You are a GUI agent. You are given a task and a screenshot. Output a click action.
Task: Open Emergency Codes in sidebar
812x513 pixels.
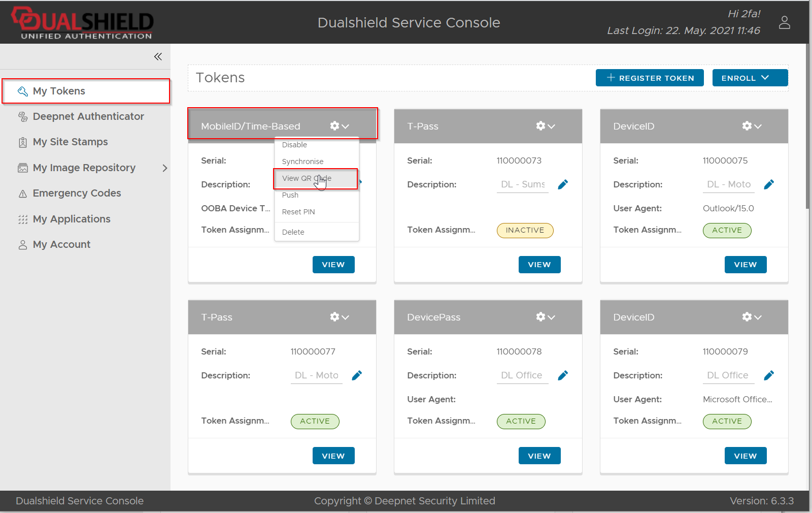pos(77,193)
